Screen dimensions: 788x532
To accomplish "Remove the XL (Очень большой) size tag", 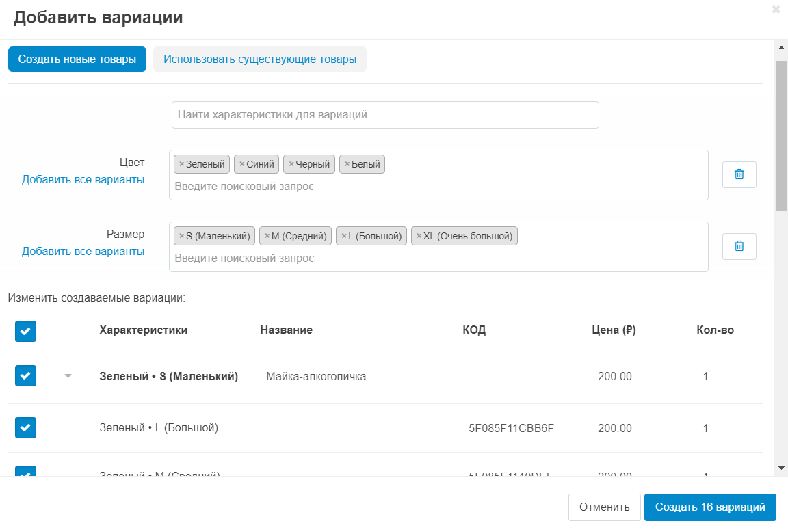I will pyautogui.click(x=419, y=236).
